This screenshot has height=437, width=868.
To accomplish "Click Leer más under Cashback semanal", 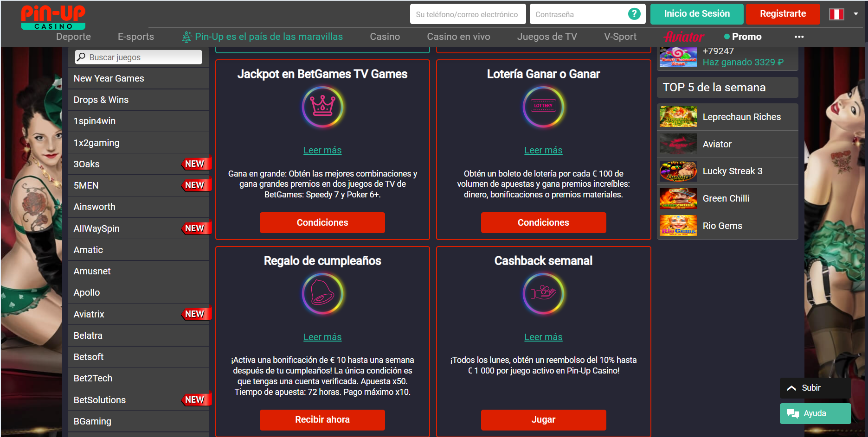I will point(543,337).
